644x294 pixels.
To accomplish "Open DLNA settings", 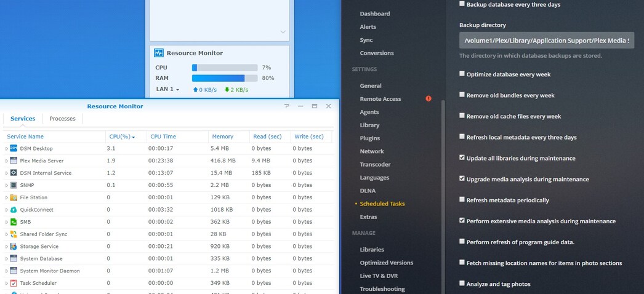I will click(x=368, y=191).
